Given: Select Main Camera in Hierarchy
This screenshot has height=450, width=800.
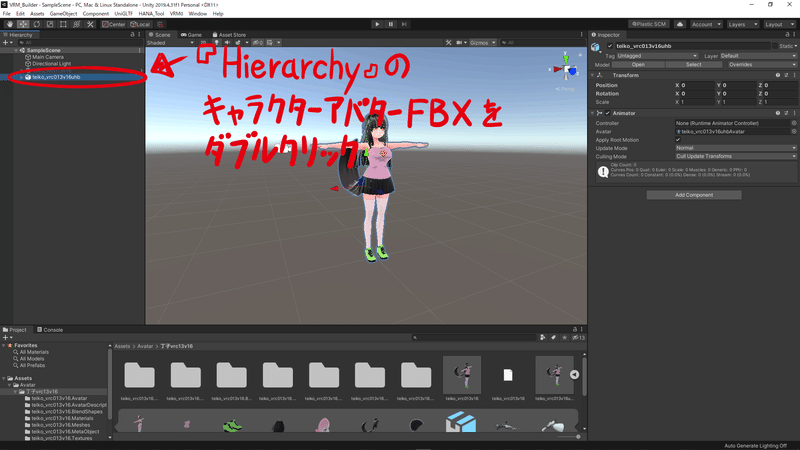Looking at the screenshot, I should pos(47,57).
